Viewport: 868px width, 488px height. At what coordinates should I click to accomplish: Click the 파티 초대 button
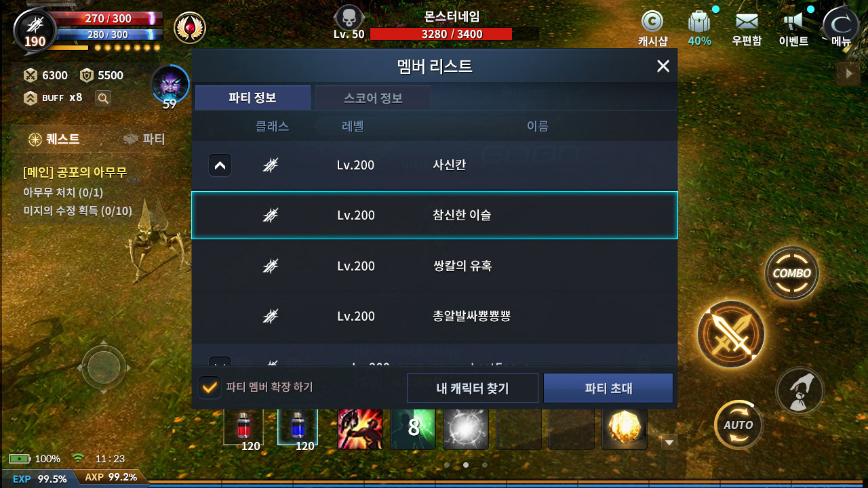coord(608,388)
